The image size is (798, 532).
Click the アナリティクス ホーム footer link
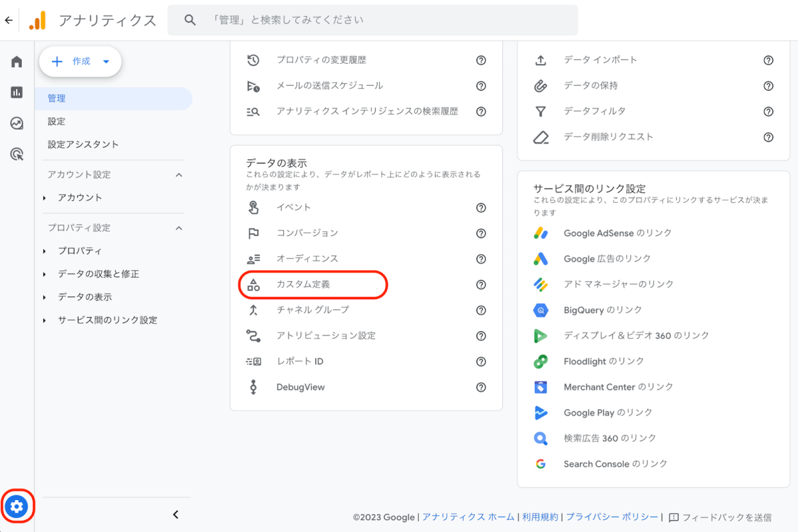468,517
